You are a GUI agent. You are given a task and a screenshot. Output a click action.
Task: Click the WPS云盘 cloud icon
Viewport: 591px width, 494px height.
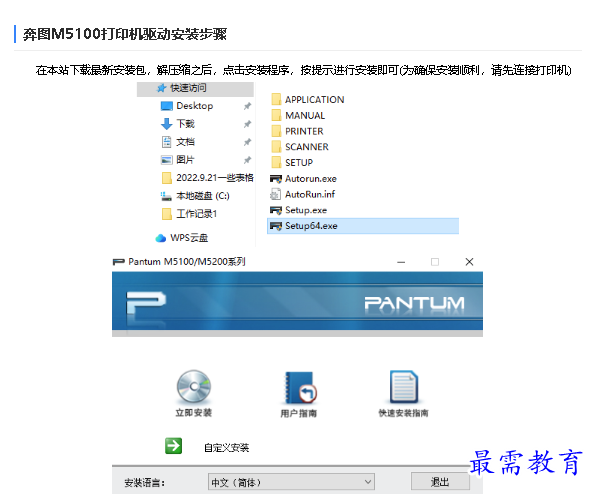pos(161,238)
